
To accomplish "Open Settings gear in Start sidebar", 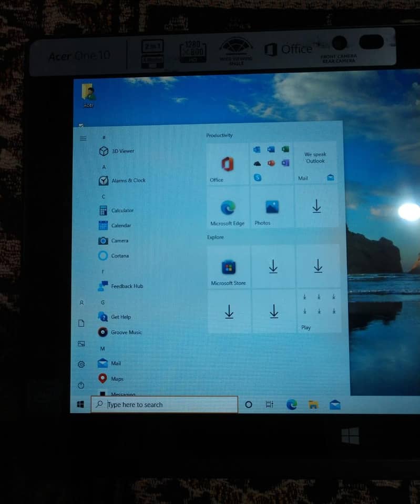I will [81, 364].
